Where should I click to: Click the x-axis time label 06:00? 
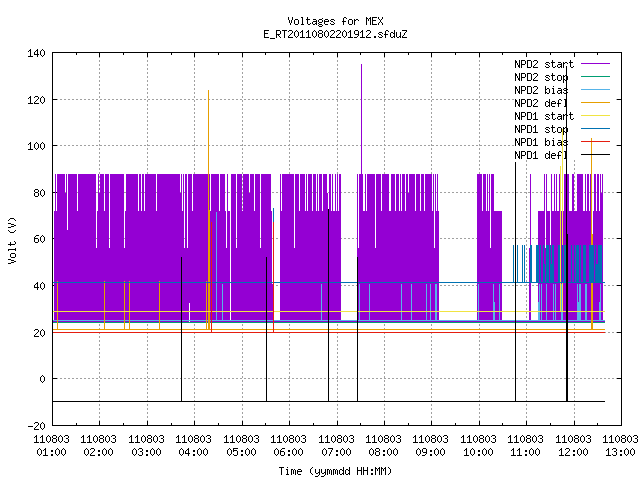point(289,452)
